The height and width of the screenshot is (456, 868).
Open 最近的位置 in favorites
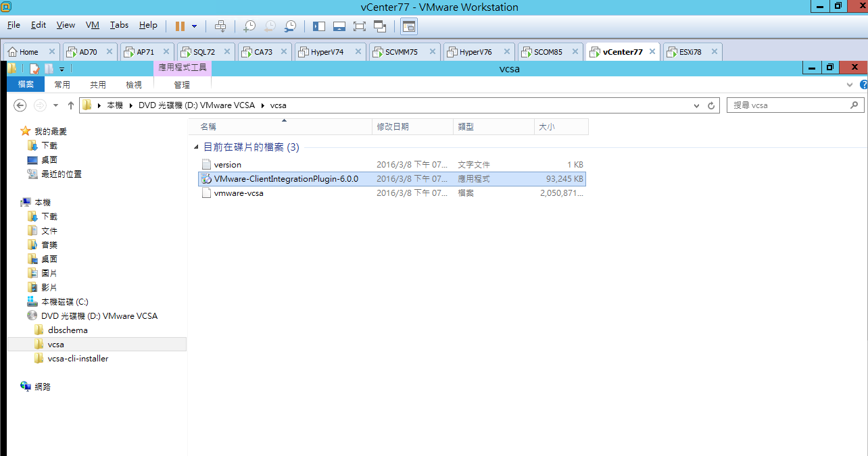click(62, 174)
